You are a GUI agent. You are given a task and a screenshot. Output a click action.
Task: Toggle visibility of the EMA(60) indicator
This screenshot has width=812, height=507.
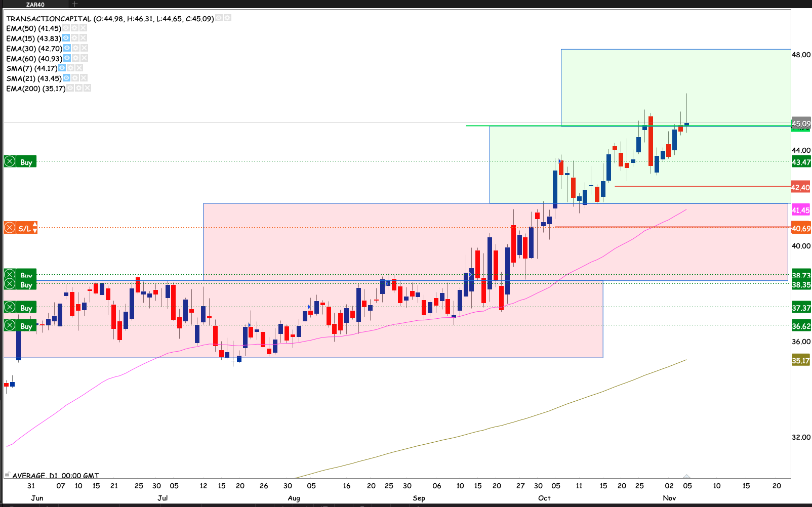[67, 58]
